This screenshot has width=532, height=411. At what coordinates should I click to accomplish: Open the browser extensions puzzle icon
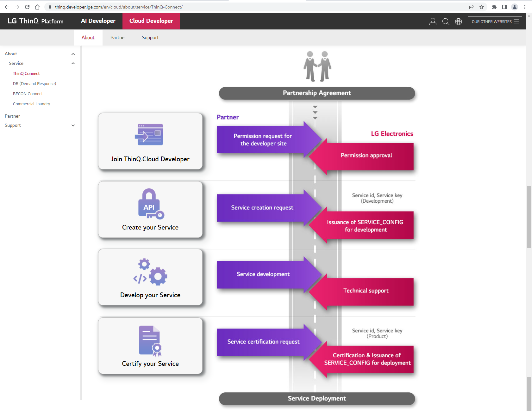(x=494, y=7)
